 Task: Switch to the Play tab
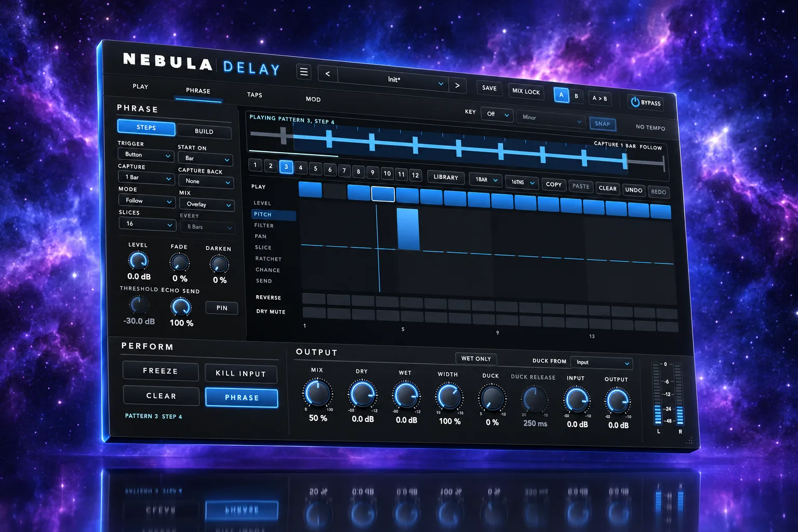(x=140, y=87)
